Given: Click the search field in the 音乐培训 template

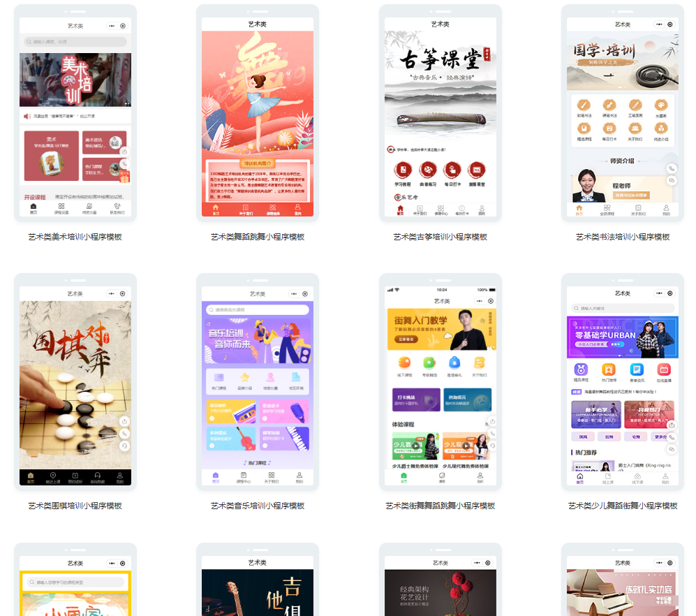Looking at the screenshot, I should [x=258, y=309].
